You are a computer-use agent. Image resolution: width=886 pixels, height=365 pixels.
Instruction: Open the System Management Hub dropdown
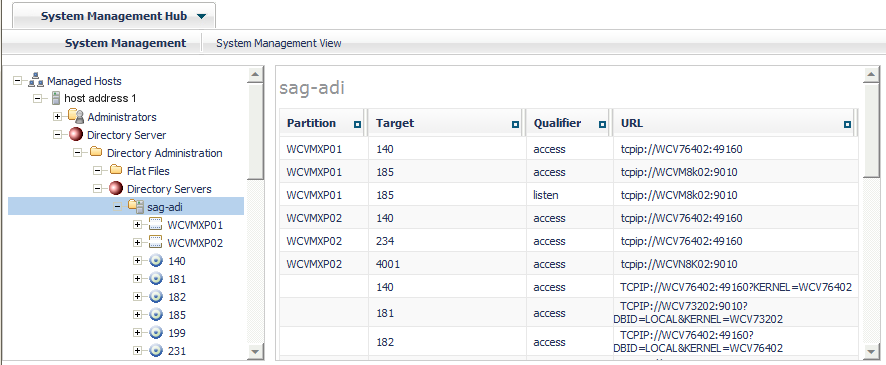[x=202, y=16]
